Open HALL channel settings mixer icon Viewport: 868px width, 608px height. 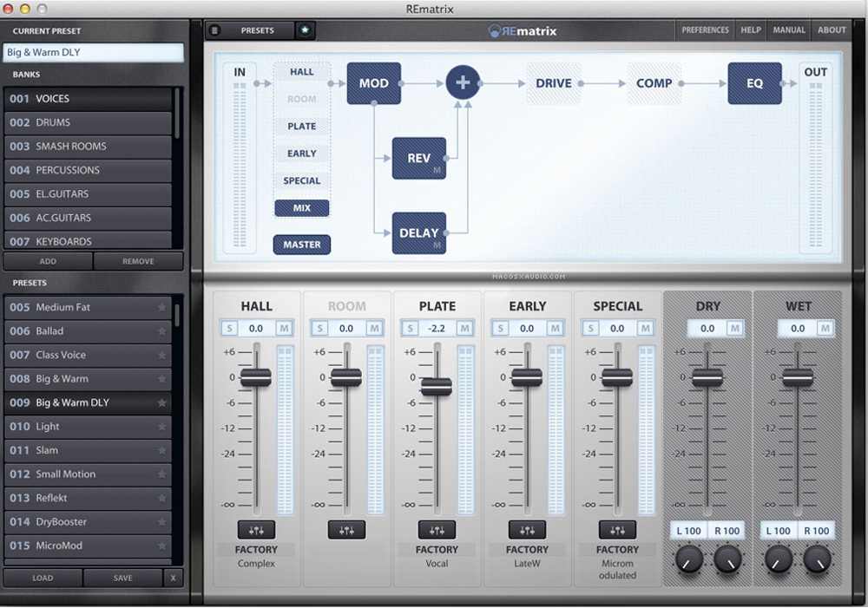pyautogui.click(x=256, y=530)
